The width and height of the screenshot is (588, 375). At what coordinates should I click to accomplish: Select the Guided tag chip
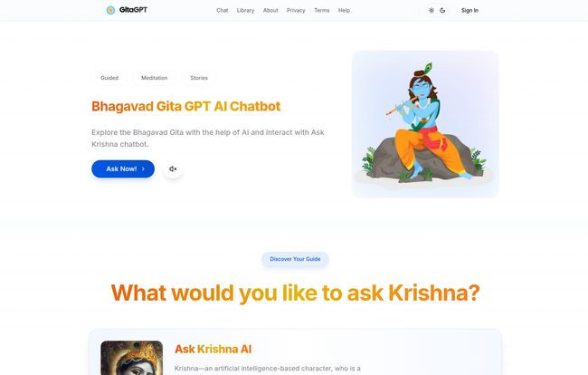pyautogui.click(x=109, y=78)
